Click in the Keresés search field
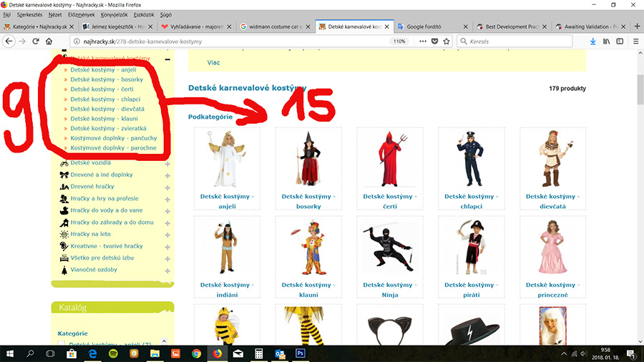 pyautogui.click(x=515, y=41)
